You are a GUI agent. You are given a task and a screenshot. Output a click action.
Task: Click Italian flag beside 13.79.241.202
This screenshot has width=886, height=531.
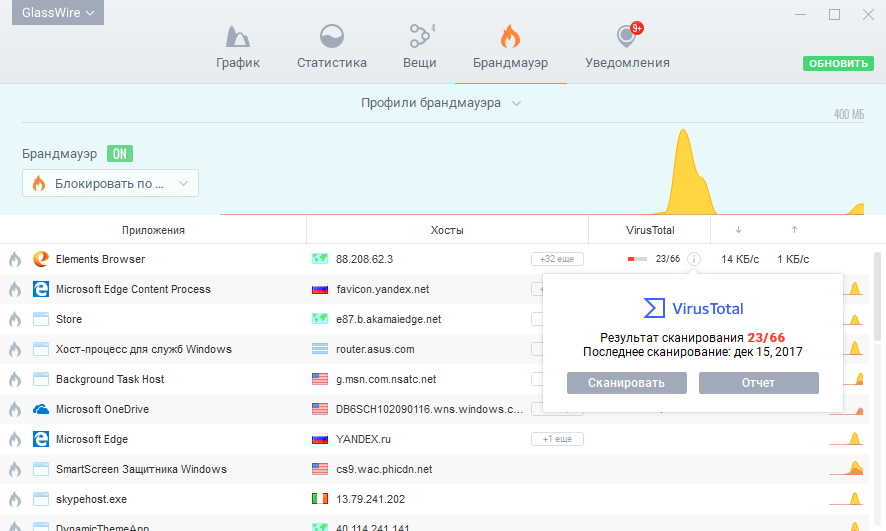tap(320, 499)
